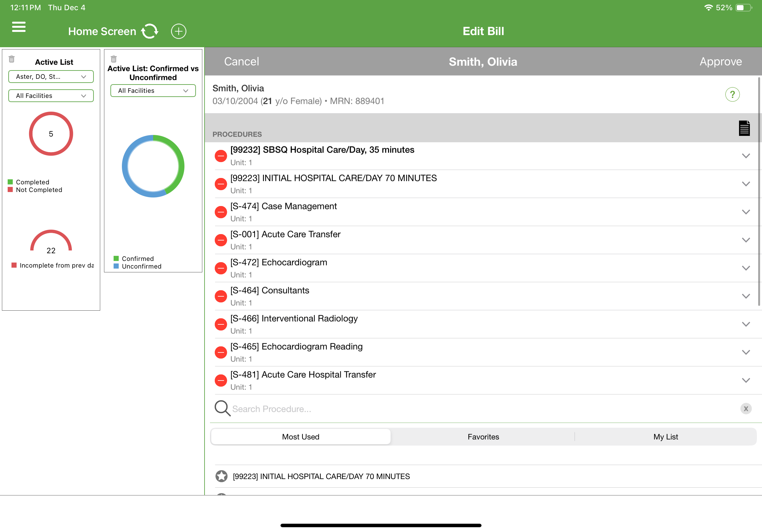762x532 pixels.
Task: Switch to the Favorites tab
Action: [x=483, y=437]
